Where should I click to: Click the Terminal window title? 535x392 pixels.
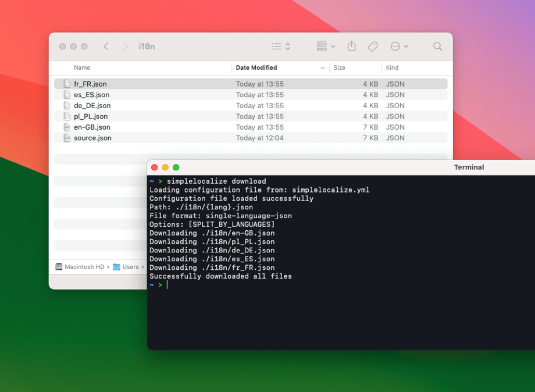point(469,167)
